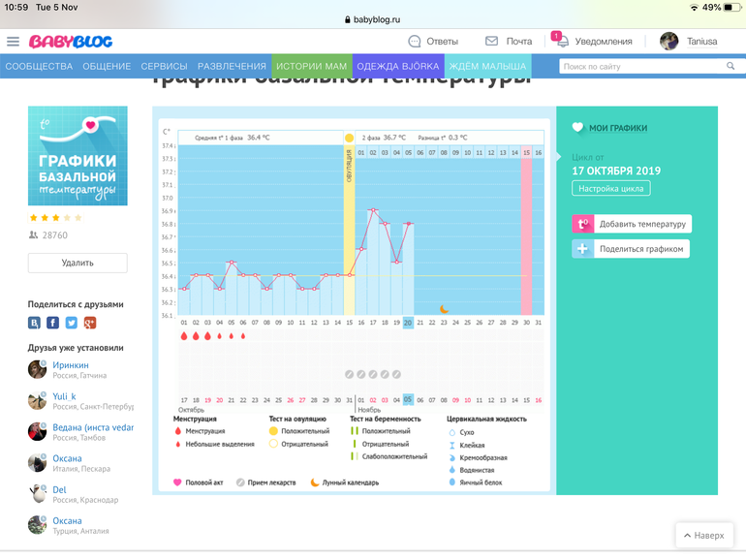Click the mail envelope icon
The image size is (746, 560).
tap(491, 42)
